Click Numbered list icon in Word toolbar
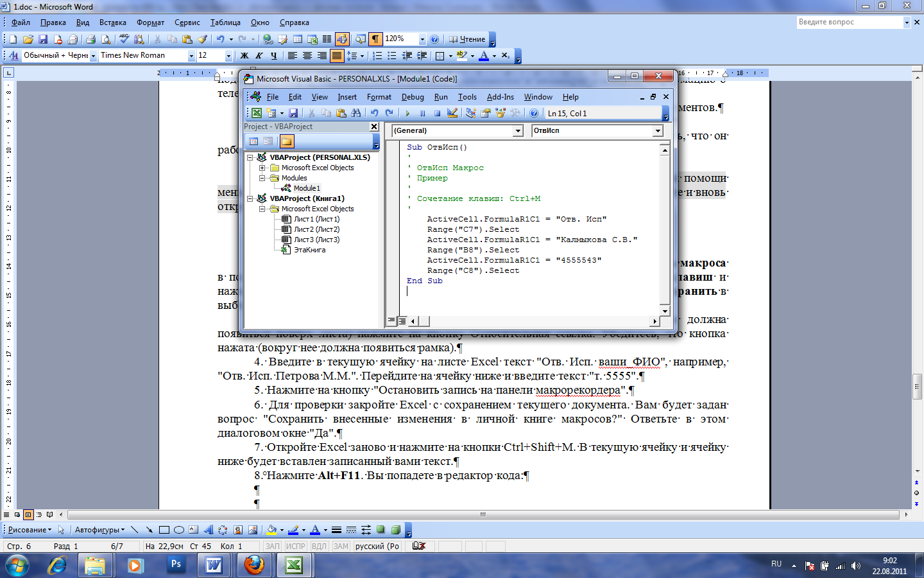Viewport: 924px width, 578px height. click(377, 55)
